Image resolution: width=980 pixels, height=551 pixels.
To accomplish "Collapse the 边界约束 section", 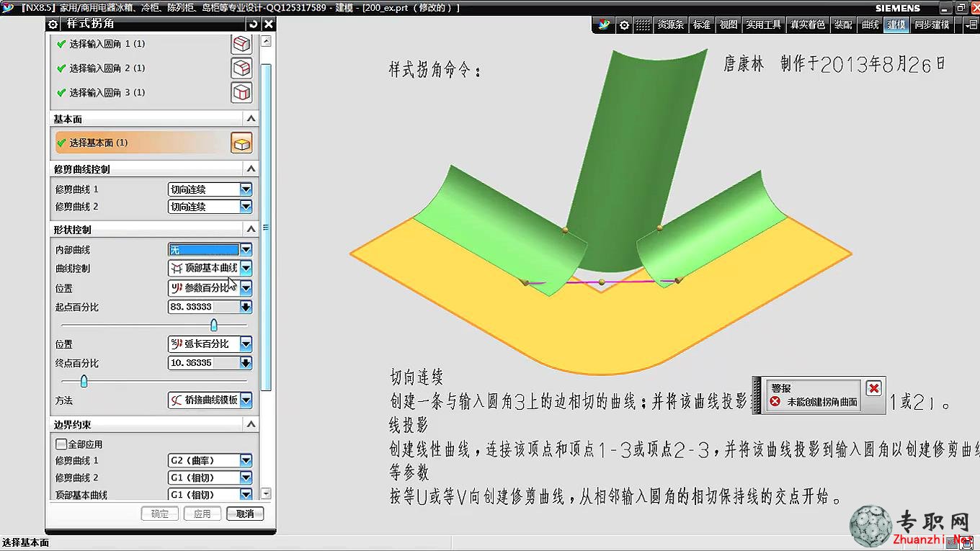I will [251, 425].
